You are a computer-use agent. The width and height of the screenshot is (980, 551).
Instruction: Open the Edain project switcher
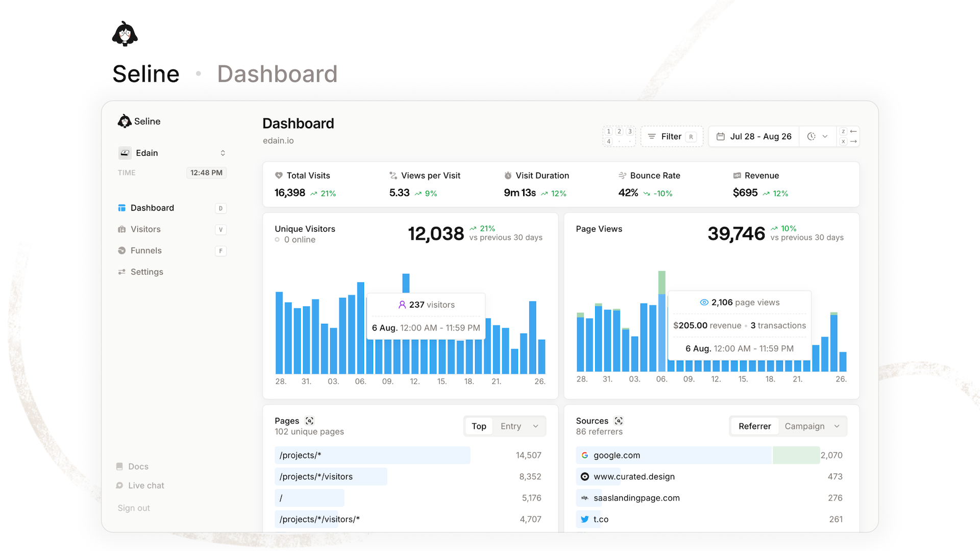click(x=172, y=153)
